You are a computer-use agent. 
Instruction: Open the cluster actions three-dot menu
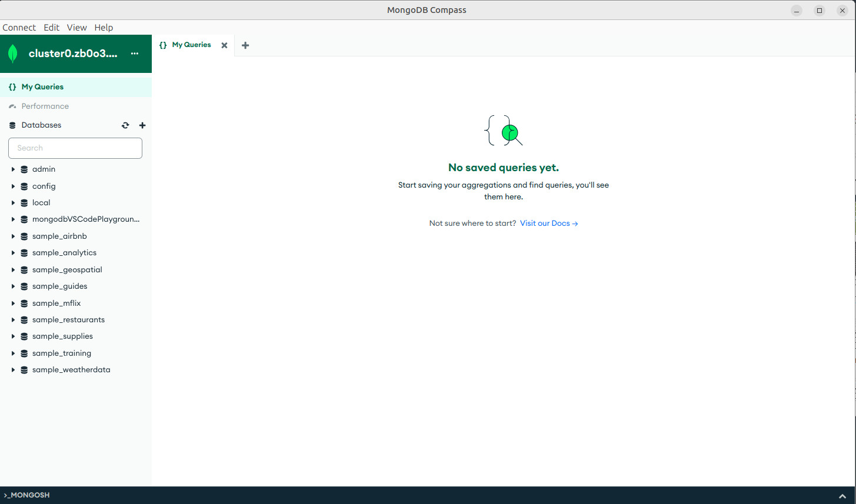135,54
